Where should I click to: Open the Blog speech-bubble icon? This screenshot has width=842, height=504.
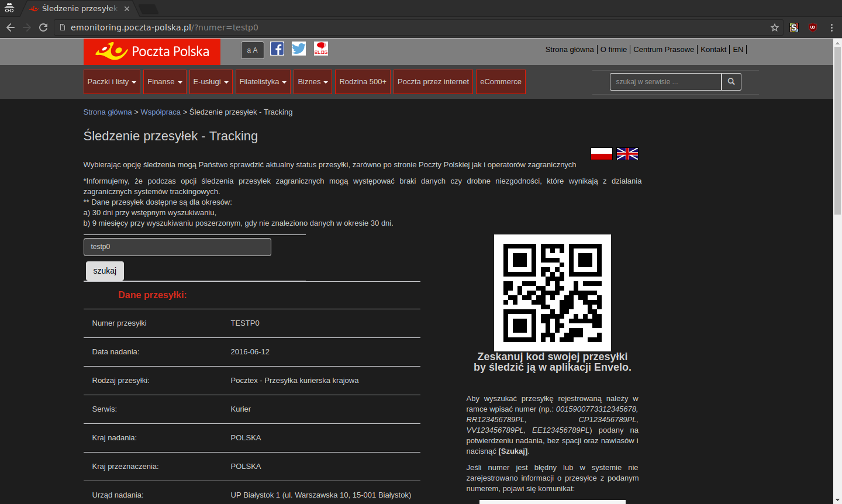click(x=321, y=49)
